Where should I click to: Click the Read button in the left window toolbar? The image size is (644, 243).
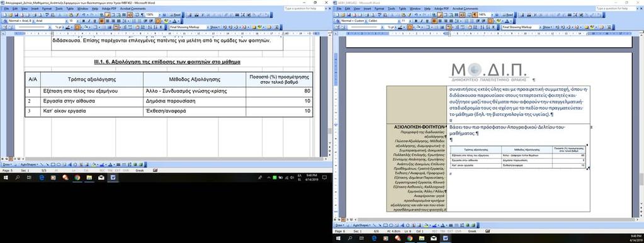[174, 14]
